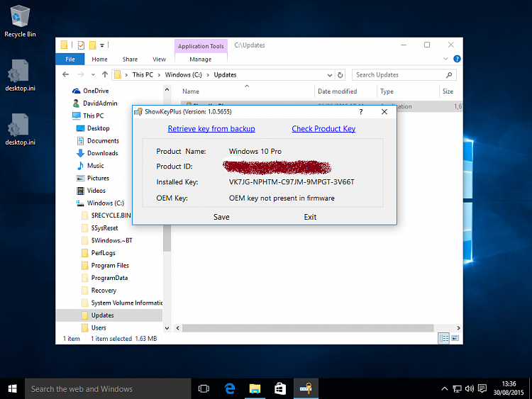Open Customize Quick Access Toolbar arrow
The height and width of the screenshot is (399, 532).
pos(101,45)
